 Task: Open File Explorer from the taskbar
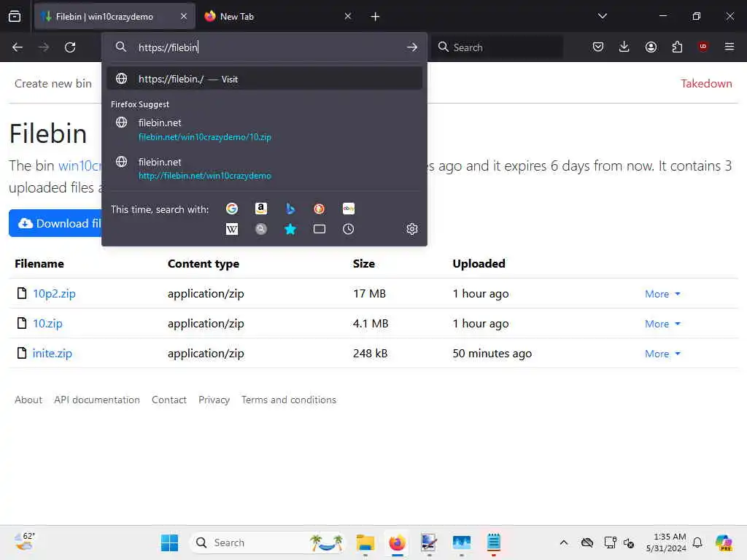(x=365, y=542)
